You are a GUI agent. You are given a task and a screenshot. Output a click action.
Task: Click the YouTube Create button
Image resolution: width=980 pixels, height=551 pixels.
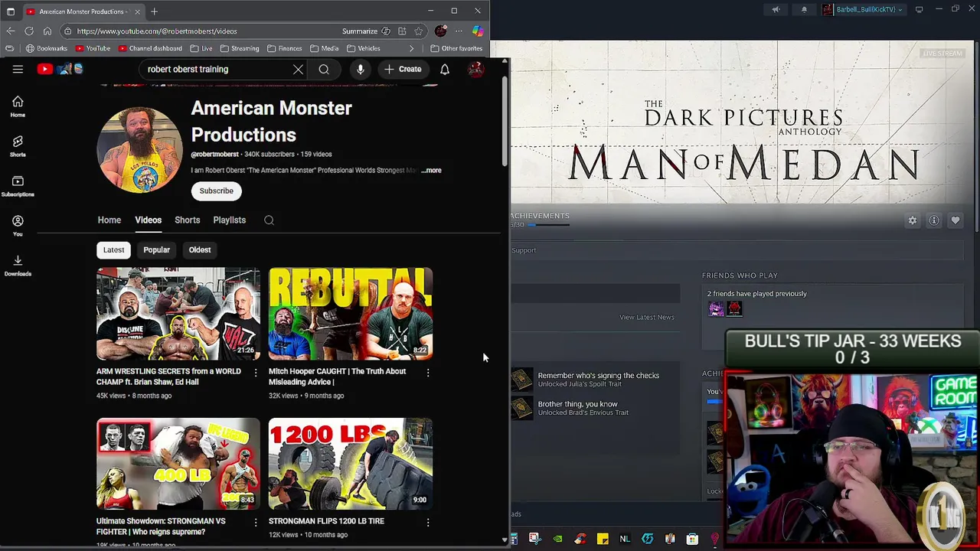point(403,70)
